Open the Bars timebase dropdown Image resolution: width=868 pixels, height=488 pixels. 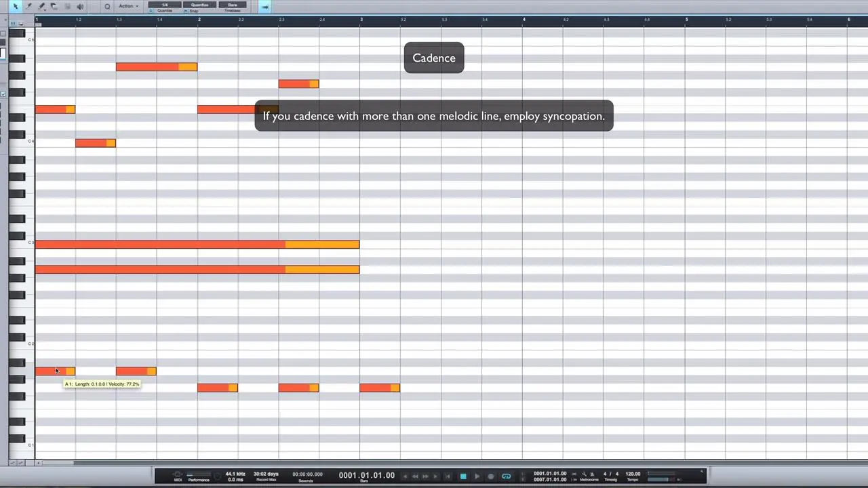[x=233, y=5]
